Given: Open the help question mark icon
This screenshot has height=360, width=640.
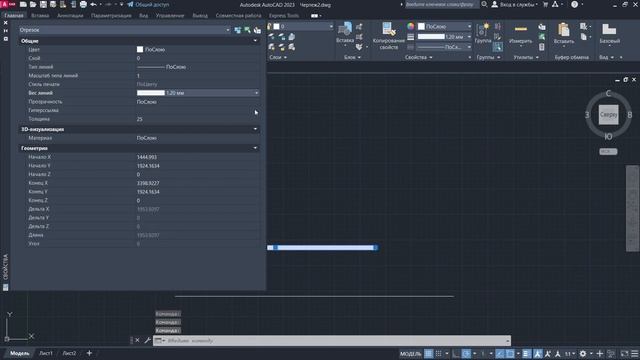Looking at the screenshot, I should [x=574, y=4].
